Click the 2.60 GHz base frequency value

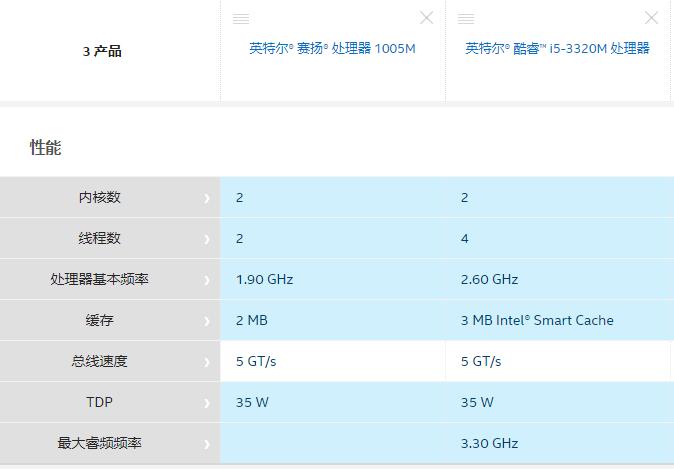[x=489, y=279]
